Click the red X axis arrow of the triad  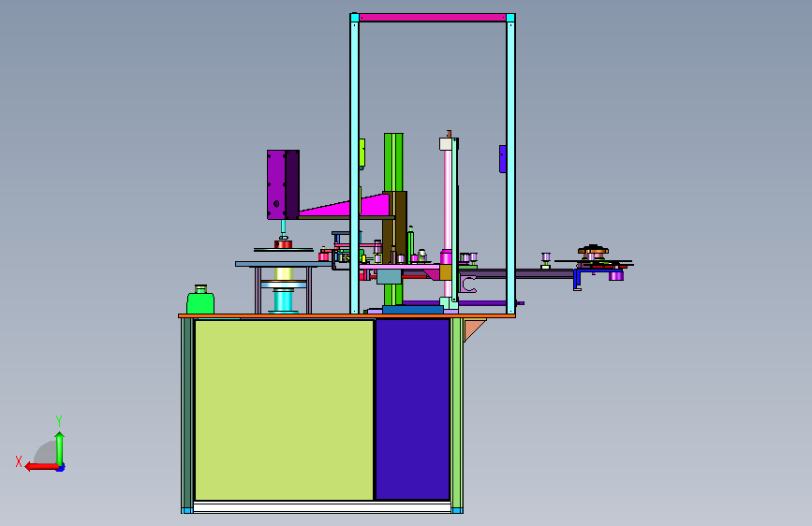pos(41,466)
